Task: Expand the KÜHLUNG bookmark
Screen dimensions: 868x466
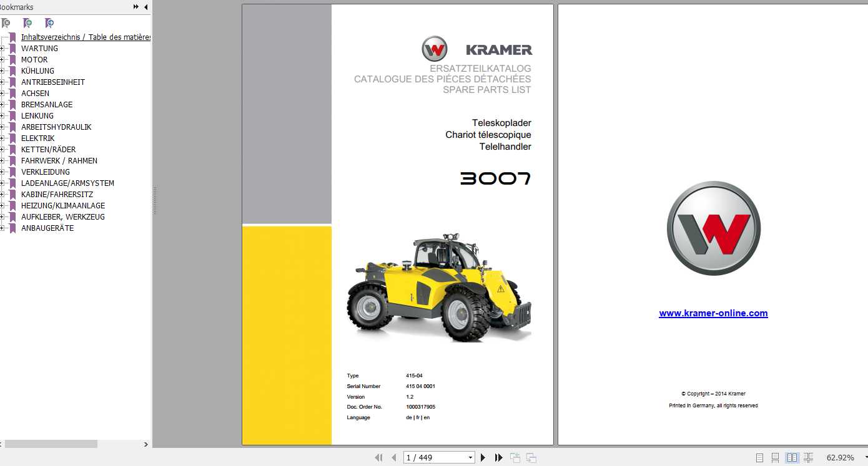Action: coord(2,70)
